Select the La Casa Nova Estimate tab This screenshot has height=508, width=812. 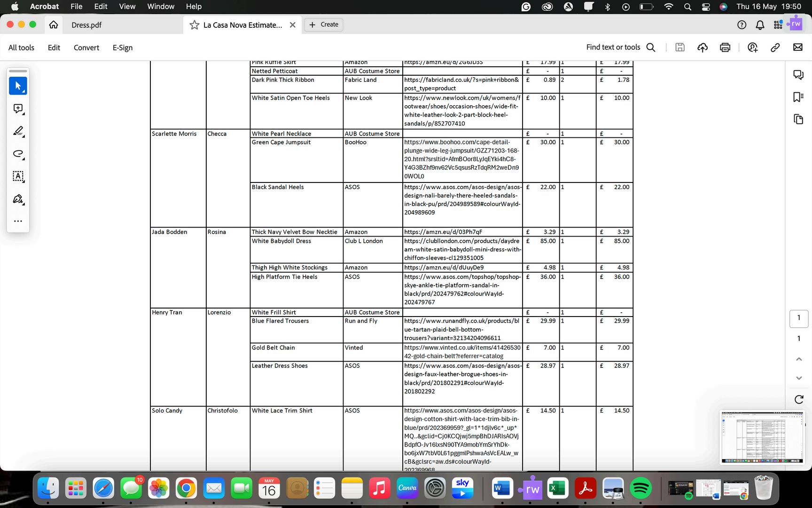pos(242,25)
